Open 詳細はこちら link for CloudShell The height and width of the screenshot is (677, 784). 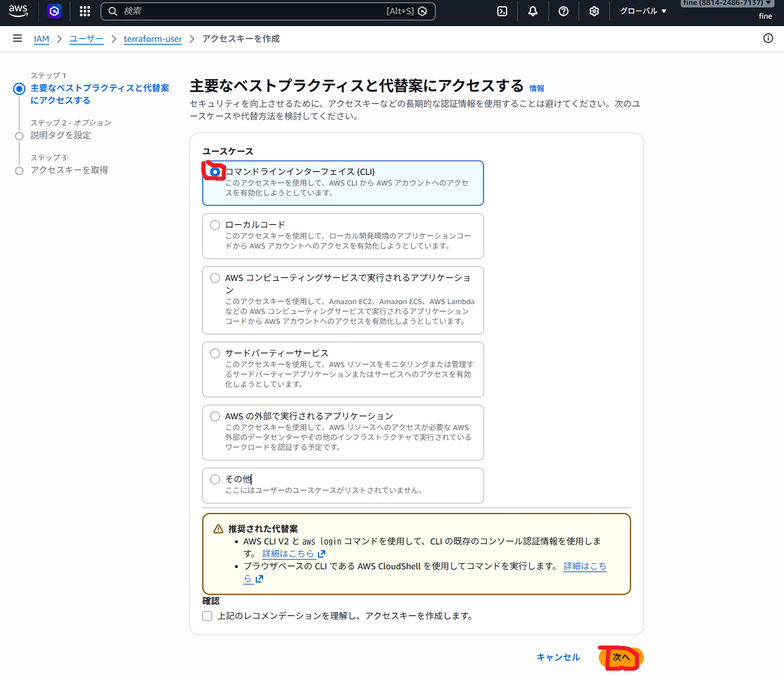click(x=585, y=566)
